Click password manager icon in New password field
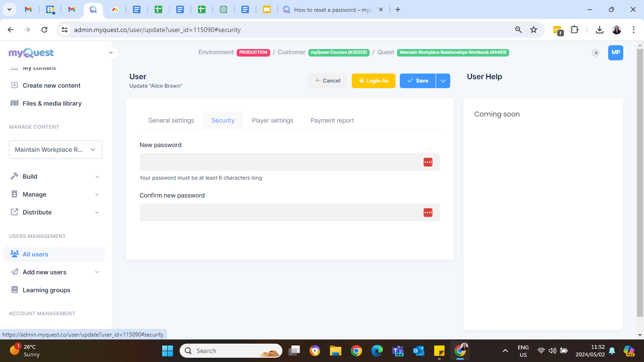 [x=428, y=162]
